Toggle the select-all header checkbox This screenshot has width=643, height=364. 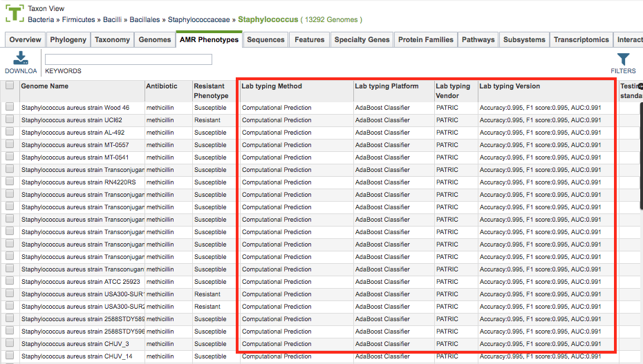pyautogui.click(x=10, y=85)
